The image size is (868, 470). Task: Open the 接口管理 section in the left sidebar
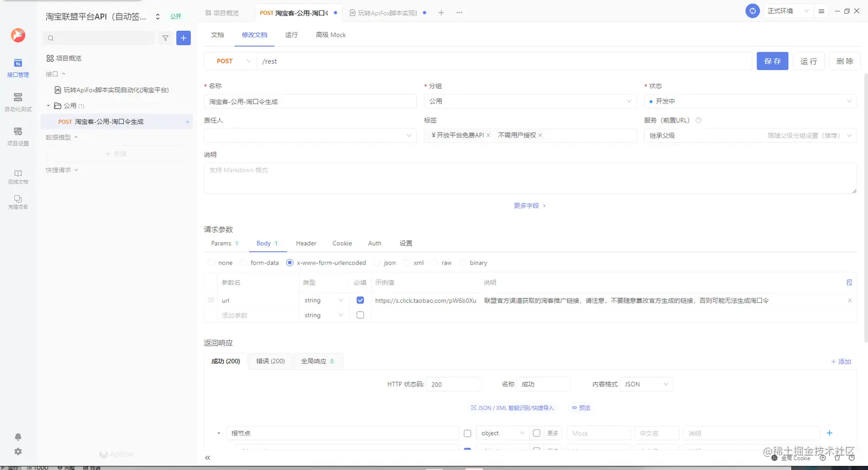pos(17,69)
